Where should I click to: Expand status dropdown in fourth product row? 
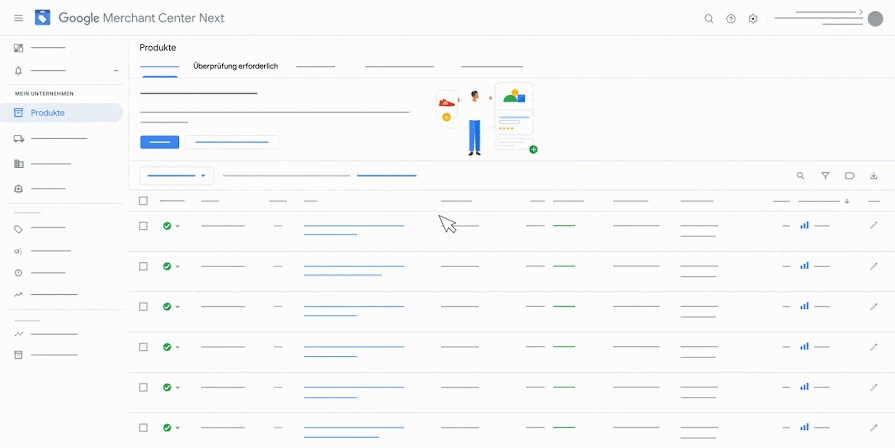tap(178, 348)
